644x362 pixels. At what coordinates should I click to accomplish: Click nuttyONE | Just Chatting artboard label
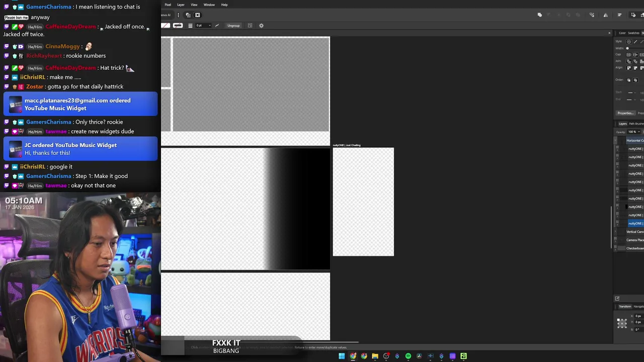pos(347,145)
